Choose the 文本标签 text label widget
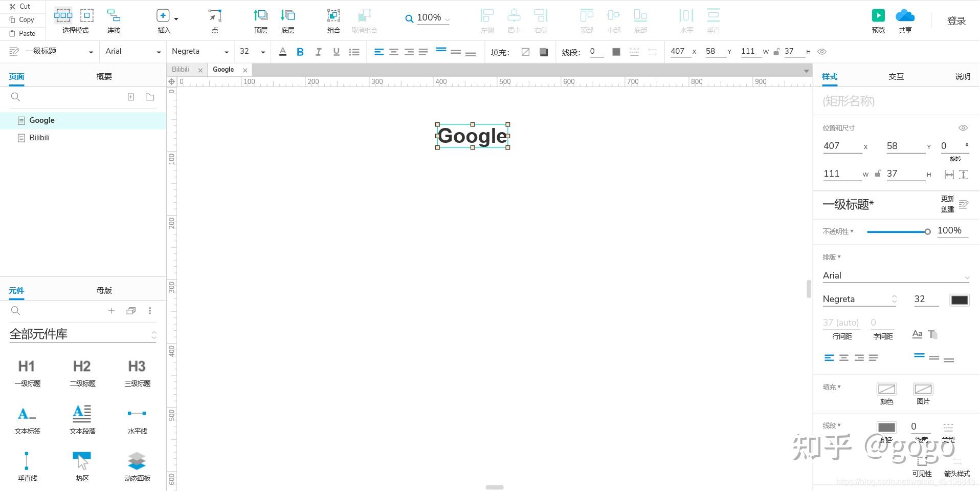The image size is (980, 491). (x=27, y=420)
